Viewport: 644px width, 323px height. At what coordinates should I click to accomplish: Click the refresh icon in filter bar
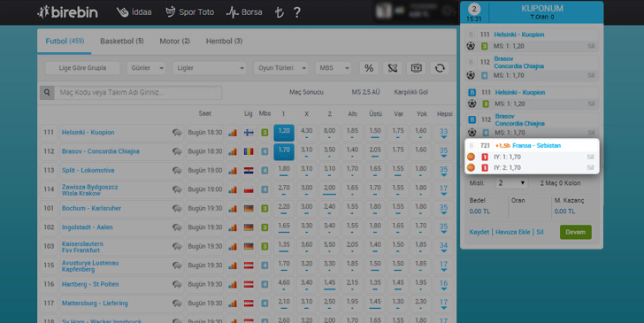tap(440, 68)
